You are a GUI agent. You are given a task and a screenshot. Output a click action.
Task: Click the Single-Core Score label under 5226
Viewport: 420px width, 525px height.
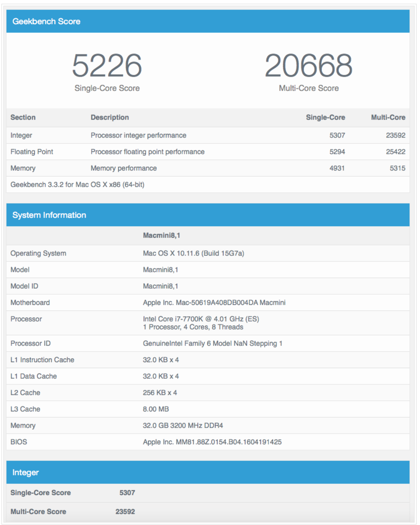point(107,88)
